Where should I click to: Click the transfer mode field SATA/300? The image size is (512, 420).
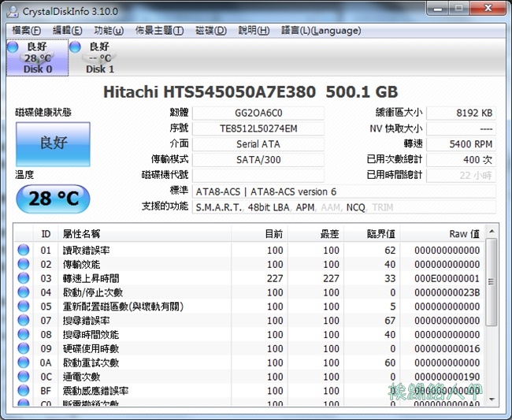coord(258,160)
